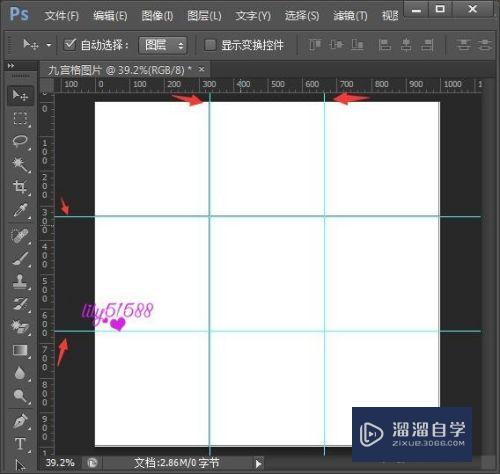Click align right edges icon
Viewport: 500px width, 474px height.
click(427, 45)
